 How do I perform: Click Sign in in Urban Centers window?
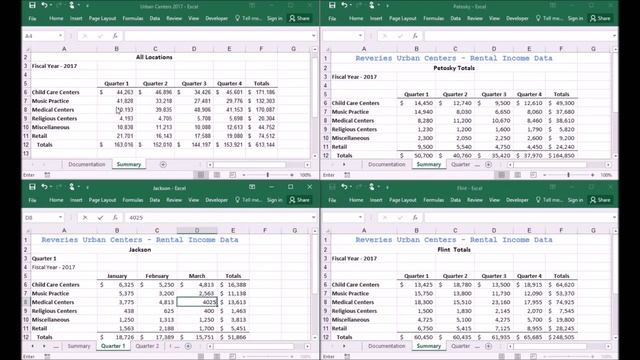(x=274, y=18)
